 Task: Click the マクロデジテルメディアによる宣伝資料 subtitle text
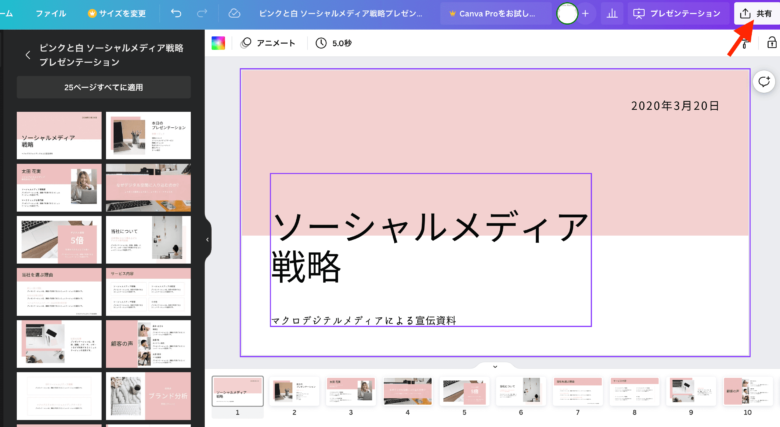[x=364, y=320]
